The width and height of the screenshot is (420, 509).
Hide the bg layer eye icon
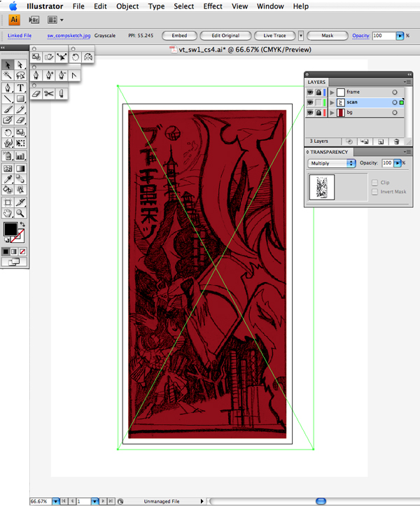pyautogui.click(x=310, y=112)
